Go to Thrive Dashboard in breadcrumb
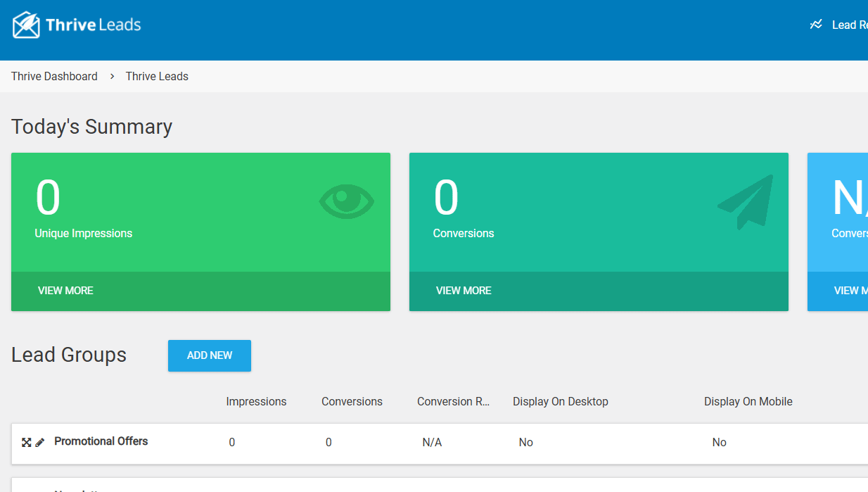 (x=54, y=76)
